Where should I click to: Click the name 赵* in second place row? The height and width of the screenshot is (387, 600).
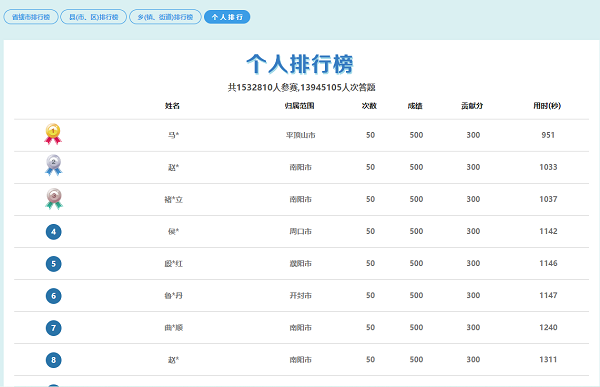tap(174, 167)
